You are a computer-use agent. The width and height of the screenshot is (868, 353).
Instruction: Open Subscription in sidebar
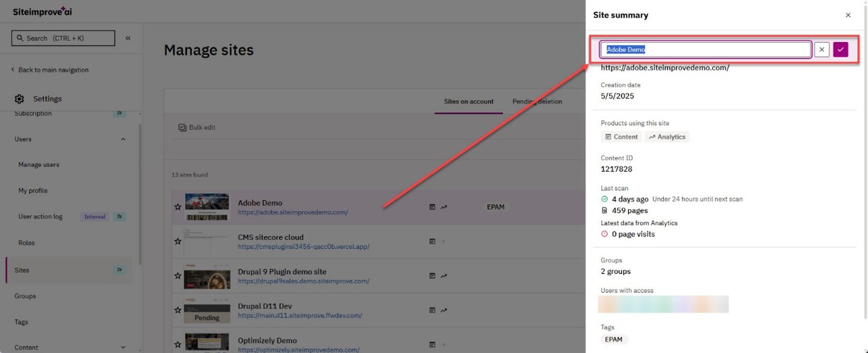click(33, 114)
